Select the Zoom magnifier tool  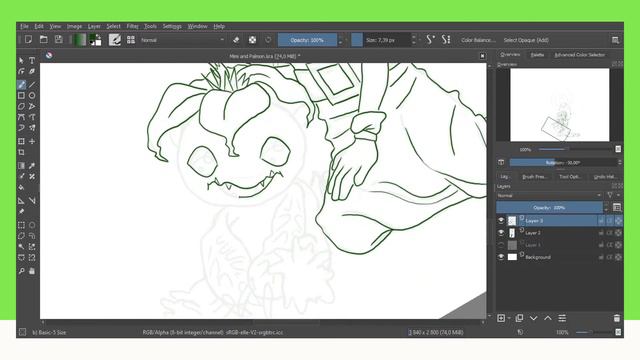click(22, 271)
